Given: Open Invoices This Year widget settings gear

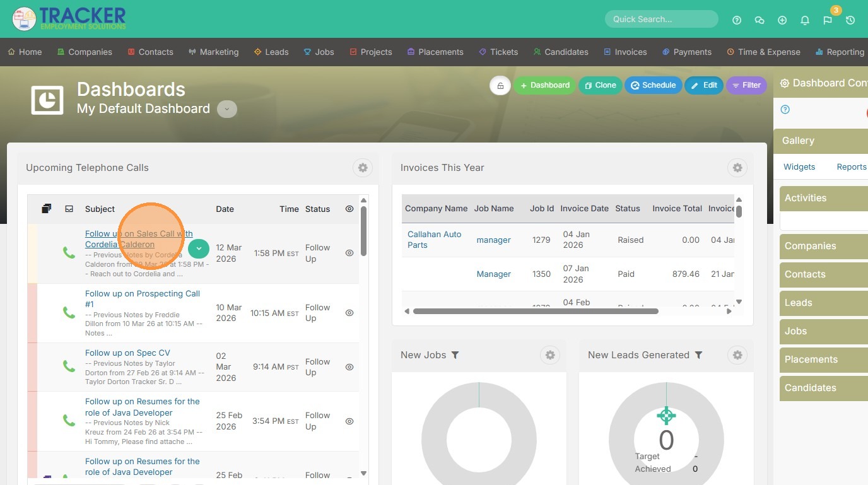Looking at the screenshot, I should 737,168.
